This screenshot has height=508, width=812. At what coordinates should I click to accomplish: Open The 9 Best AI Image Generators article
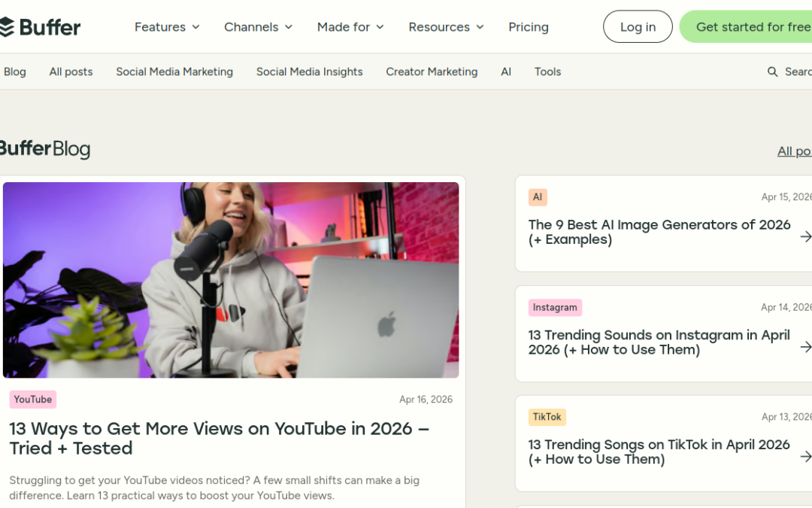(x=659, y=232)
